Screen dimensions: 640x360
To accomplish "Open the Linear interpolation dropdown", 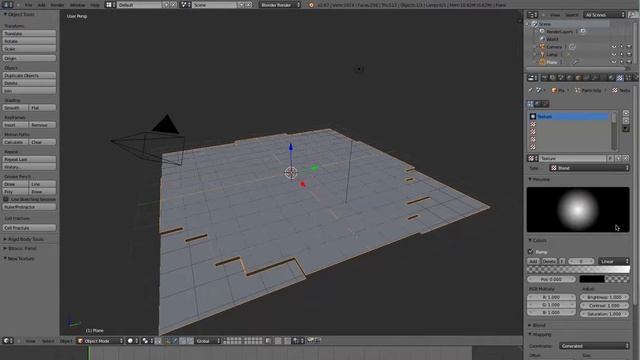I will click(614, 261).
